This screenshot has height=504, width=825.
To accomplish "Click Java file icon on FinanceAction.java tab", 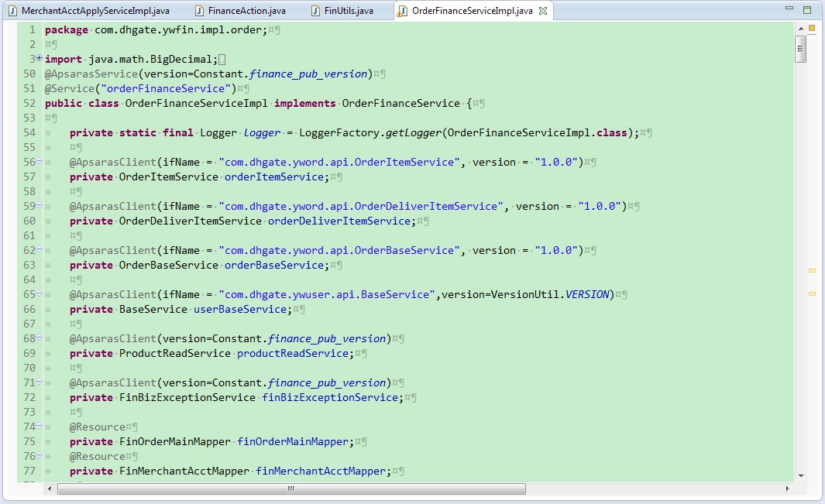I will pos(199,11).
